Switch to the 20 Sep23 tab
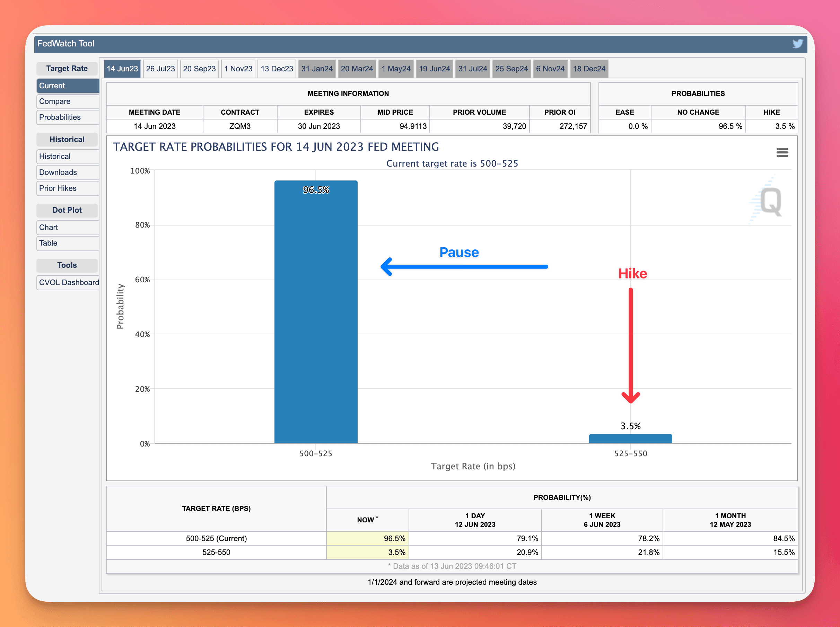The width and height of the screenshot is (840, 627). [x=199, y=69]
